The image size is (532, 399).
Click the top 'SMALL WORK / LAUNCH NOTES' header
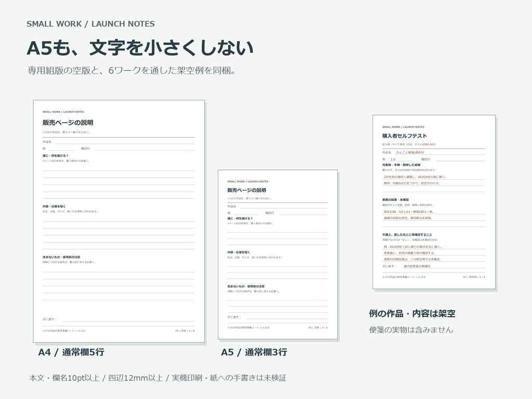point(90,24)
